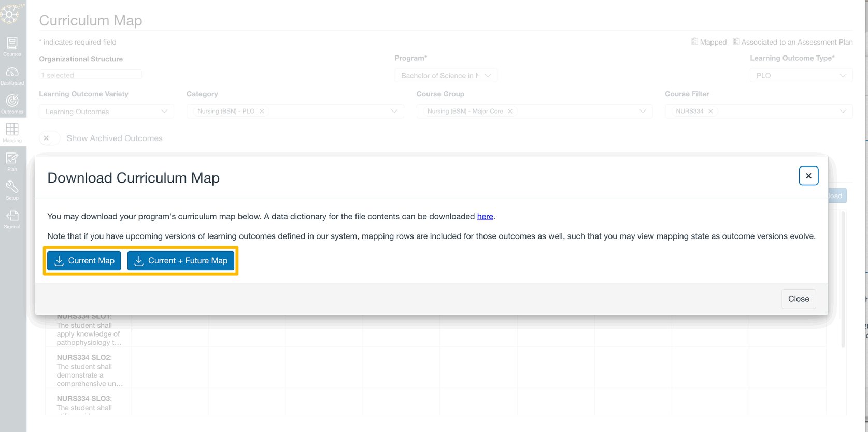Open Setup in the sidebar

(12, 190)
